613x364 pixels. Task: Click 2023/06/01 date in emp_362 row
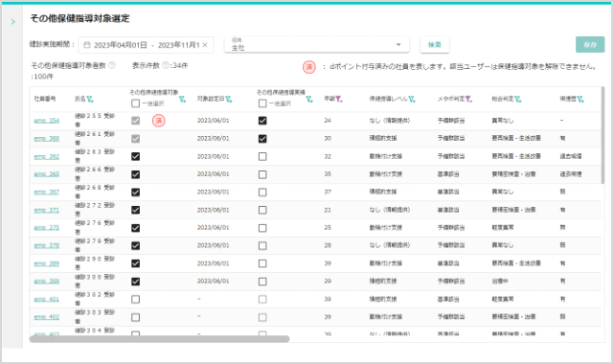click(213, 156)
